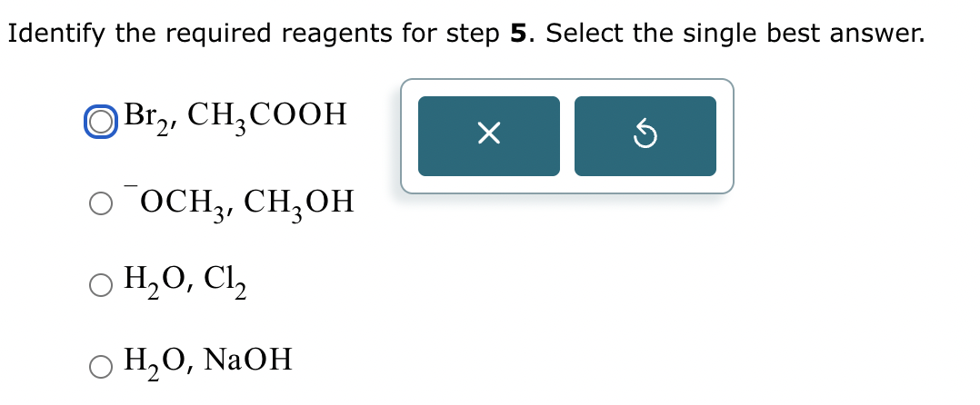This screenshot has height=405, width=980.
Task: Click the circular arrow reset icon
Action: pyautogui.click(x=645, y=134)
